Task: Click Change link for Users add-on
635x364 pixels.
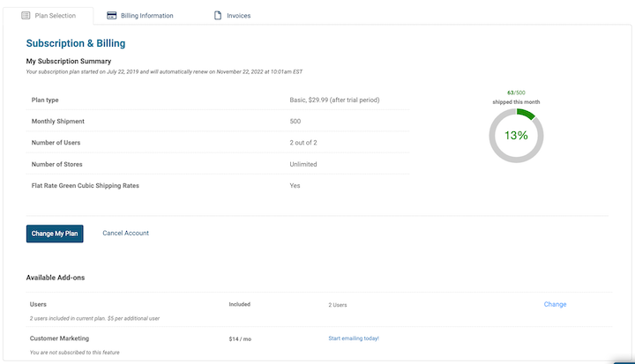Action: click(x=555, y=304)
